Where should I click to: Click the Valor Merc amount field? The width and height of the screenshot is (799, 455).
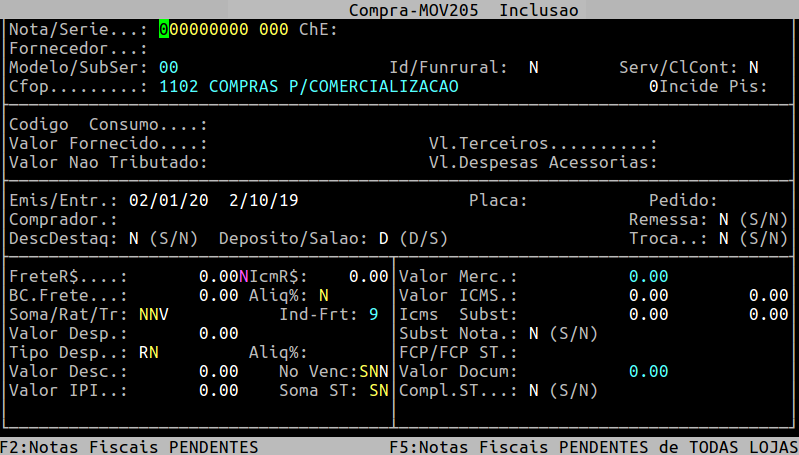pyautogui.click(x=648, y=276)
